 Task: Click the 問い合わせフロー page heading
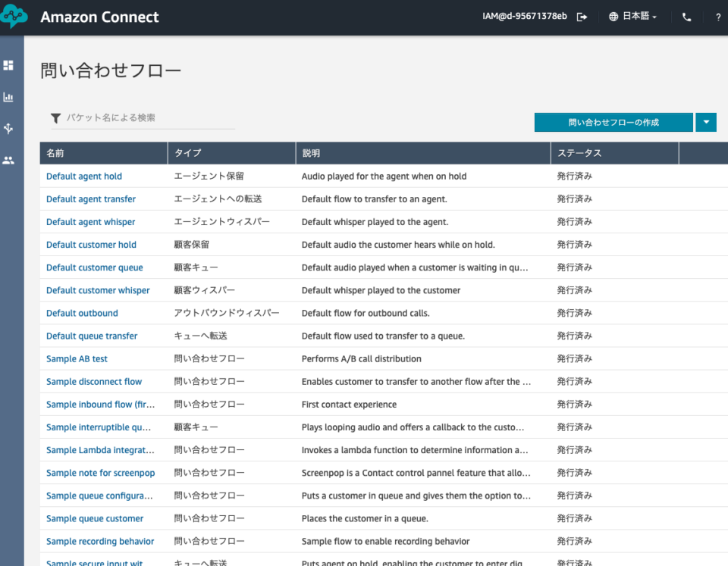click(111, 71)
